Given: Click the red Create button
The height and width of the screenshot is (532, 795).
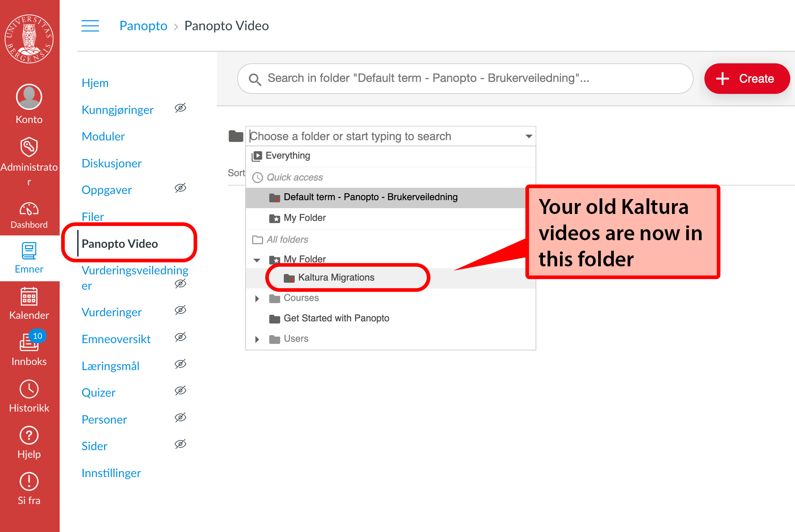Looking at the screenshot, I should (747, 79).
